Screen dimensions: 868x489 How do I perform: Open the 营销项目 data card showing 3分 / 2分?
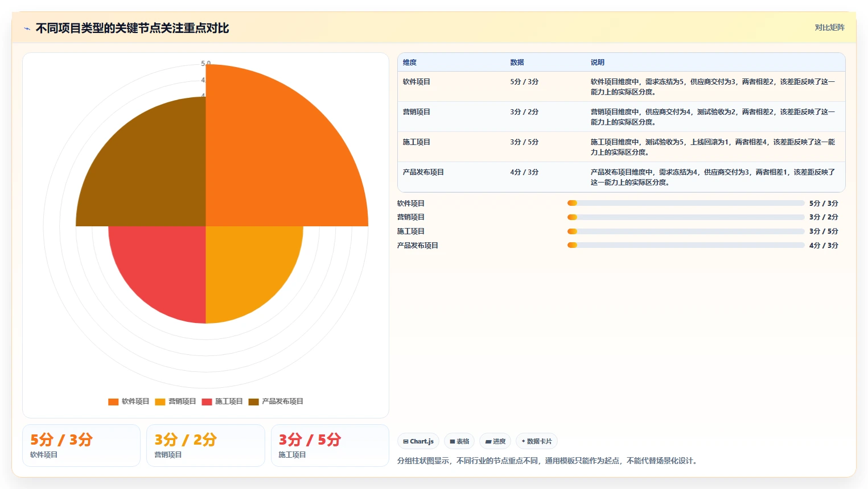pos(205,446)
